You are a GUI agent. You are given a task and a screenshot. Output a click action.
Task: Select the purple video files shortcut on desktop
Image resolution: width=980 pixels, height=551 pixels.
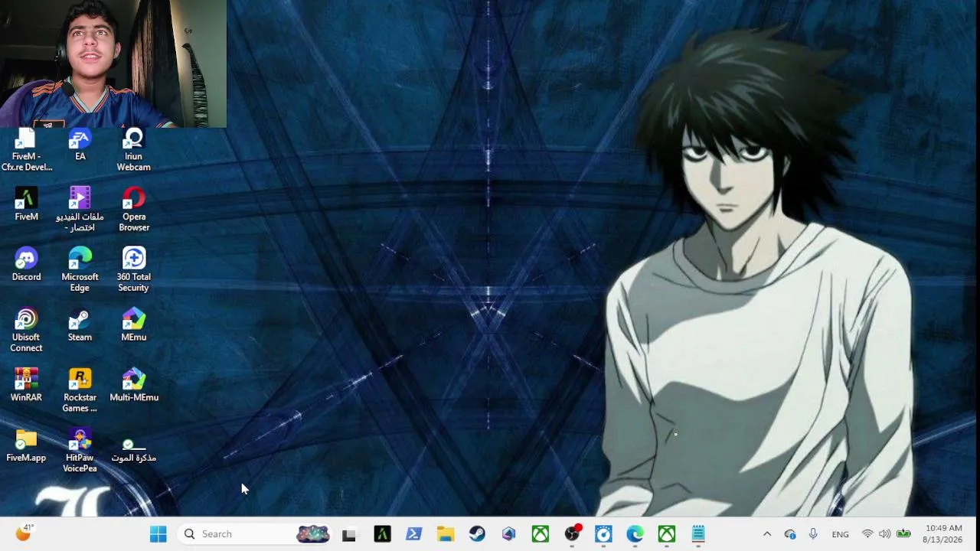coord(80,210)
